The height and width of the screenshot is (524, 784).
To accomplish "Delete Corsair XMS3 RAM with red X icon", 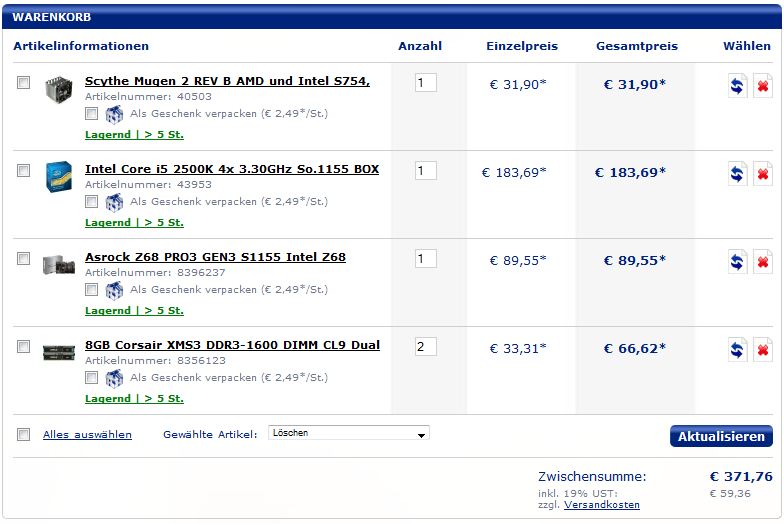I will pyautogui.click(x=763, y=350).
